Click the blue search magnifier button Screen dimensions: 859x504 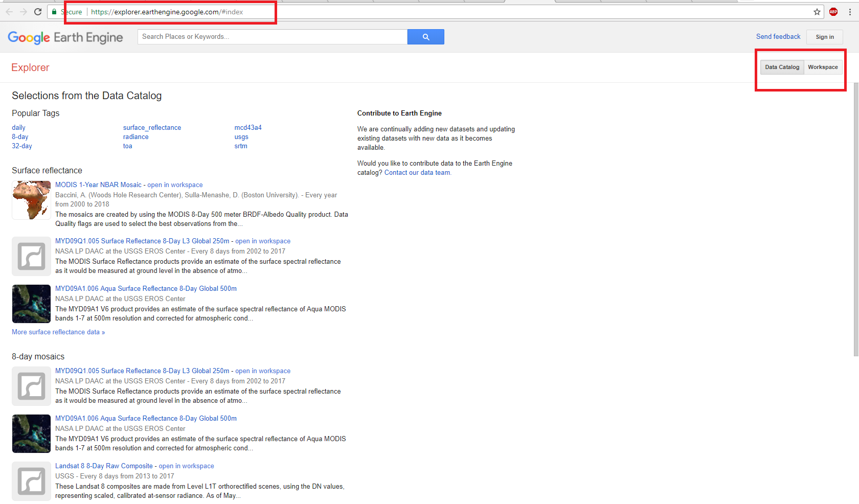pyautogui.click(x=425, y=37)
